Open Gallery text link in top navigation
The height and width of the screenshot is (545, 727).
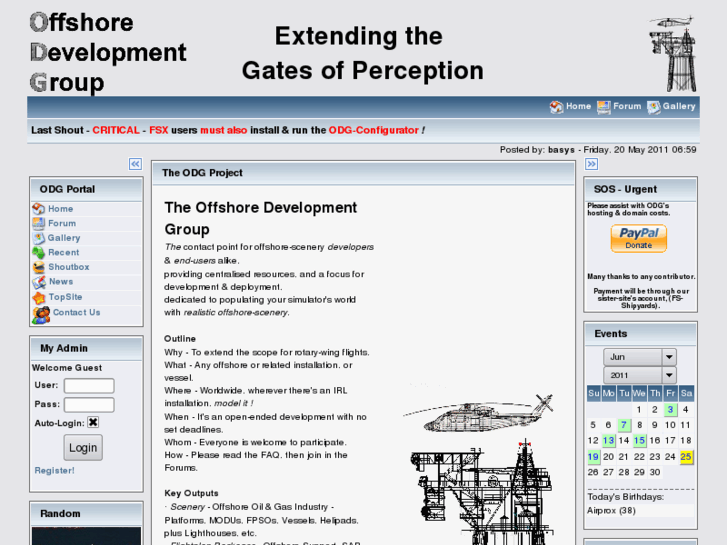679,106
